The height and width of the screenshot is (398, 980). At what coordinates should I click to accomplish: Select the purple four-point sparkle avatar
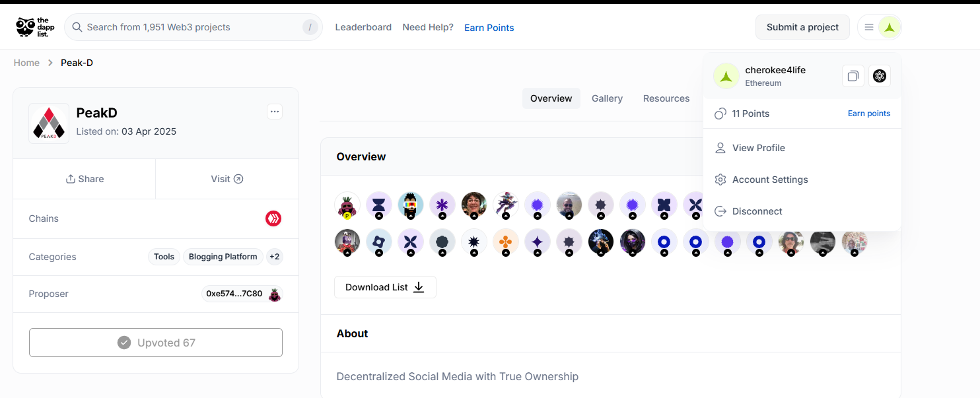pos(538,242)
